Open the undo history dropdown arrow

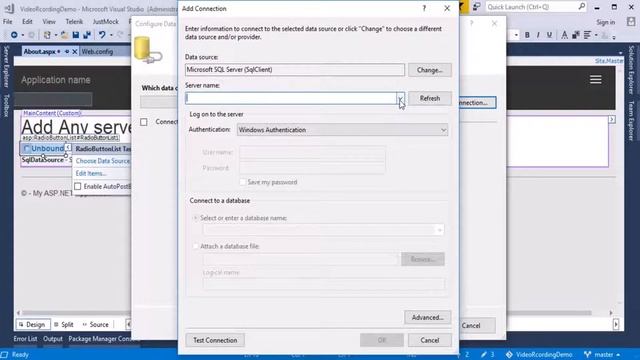pyautogui.click(x=111, y=35)
